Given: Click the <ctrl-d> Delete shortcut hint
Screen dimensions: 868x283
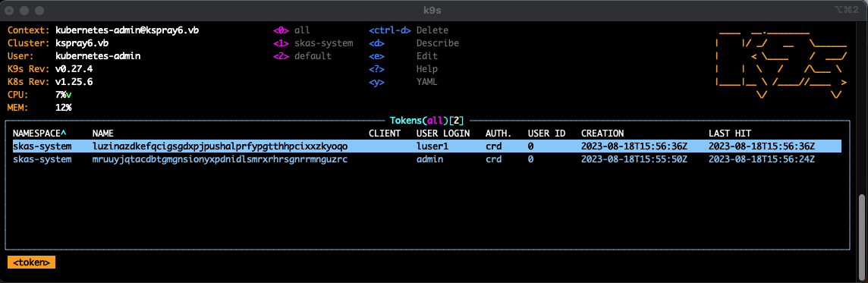Looking at the screenshot, I should tap(408, 30).
